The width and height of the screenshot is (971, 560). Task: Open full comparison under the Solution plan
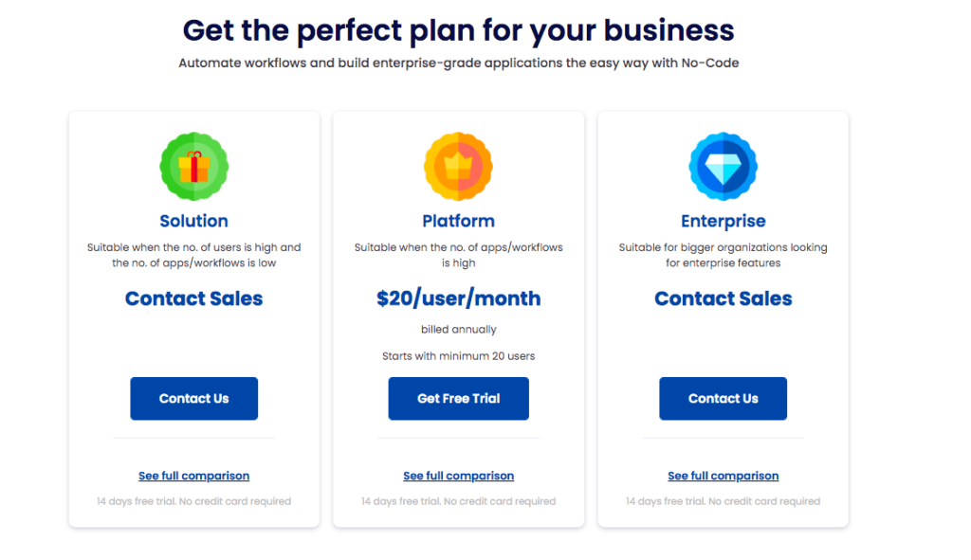pos(193,476)
